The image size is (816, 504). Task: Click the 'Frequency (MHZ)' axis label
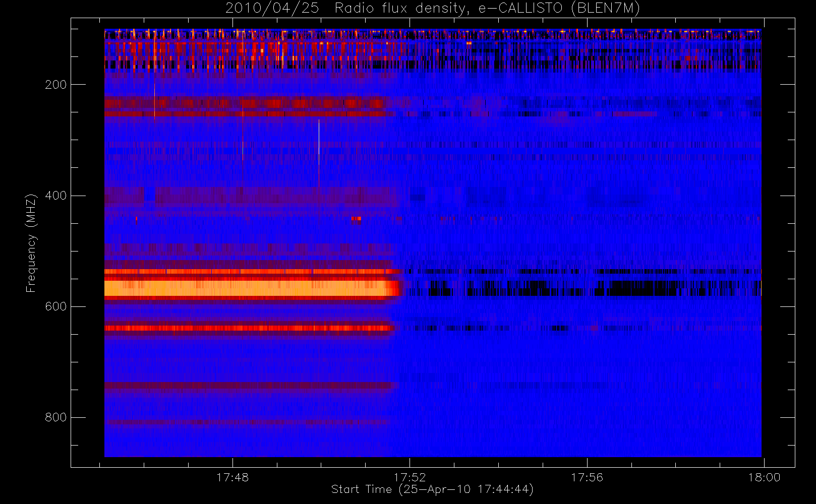coord(31,243)
